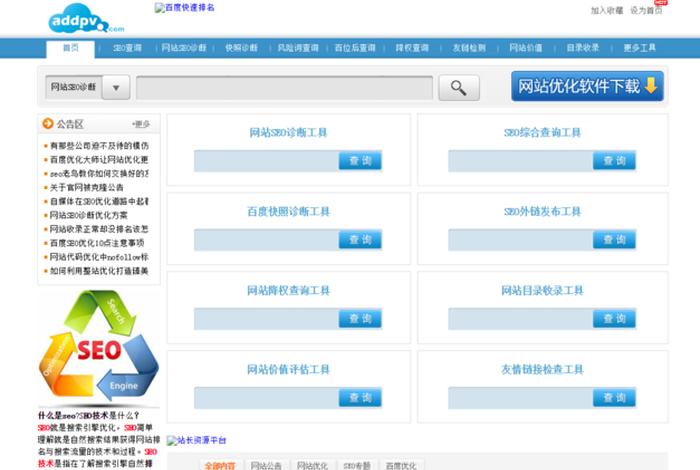This screenshot has height=470, width=700.
Task: Select 目录收录 in the navigation bar
Action: [583, 48]
